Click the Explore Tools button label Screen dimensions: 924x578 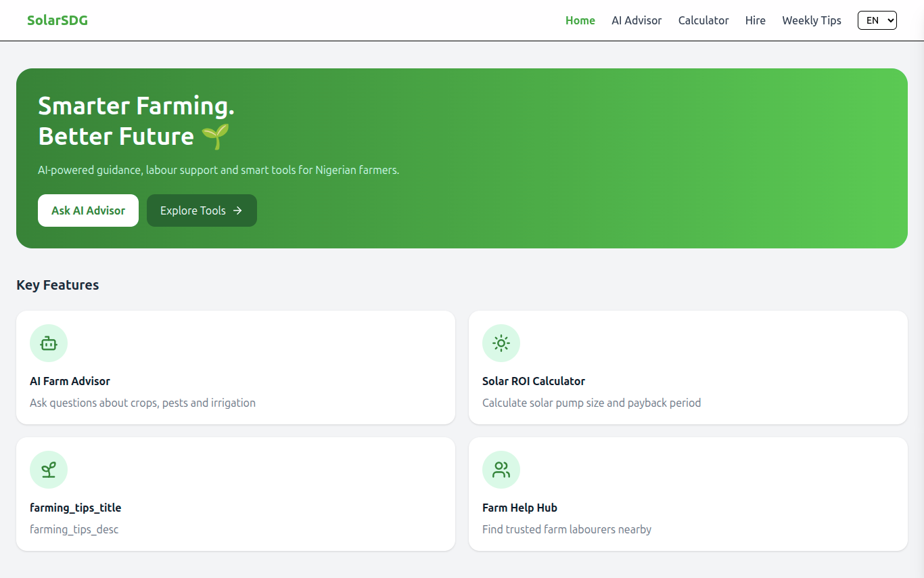pos(193,210)
